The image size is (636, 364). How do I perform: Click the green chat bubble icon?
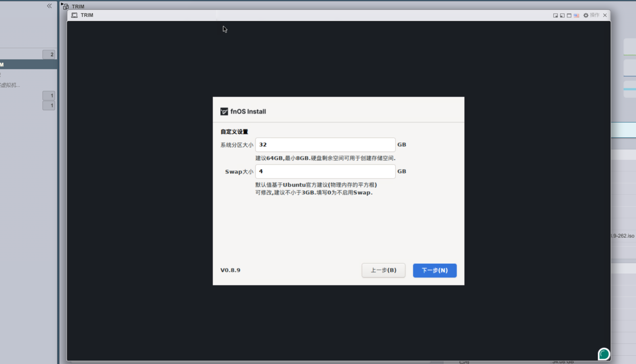pos(604,354)
